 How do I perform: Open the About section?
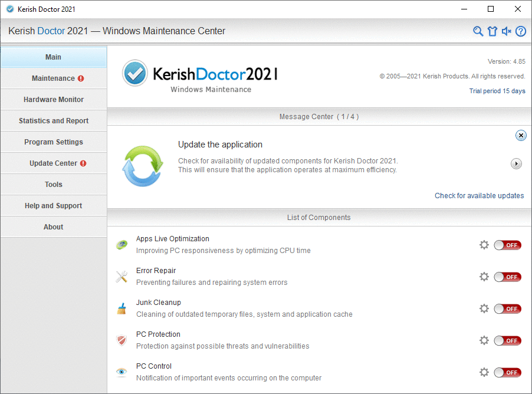(54, 226)
